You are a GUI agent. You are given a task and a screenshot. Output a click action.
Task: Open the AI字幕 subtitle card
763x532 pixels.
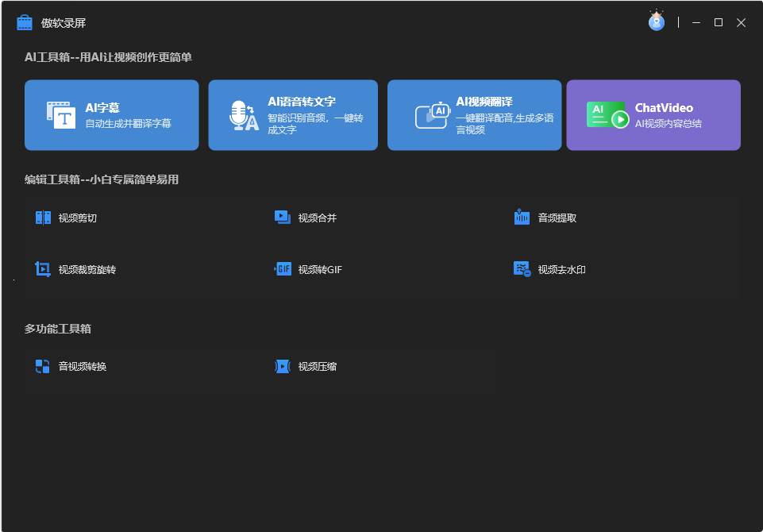tap(111, 115)
